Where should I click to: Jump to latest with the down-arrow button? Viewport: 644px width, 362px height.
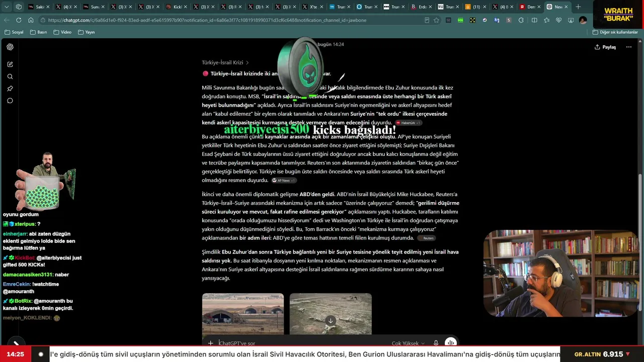click(x=331, y=321)
